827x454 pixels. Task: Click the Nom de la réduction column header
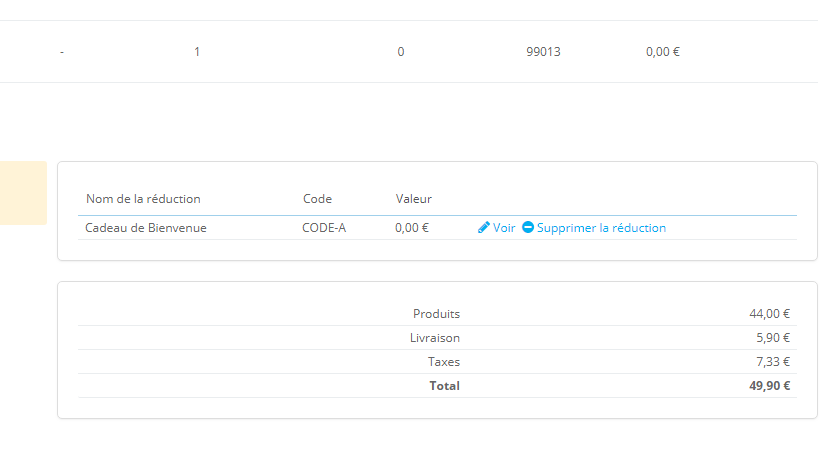(143, 199)
